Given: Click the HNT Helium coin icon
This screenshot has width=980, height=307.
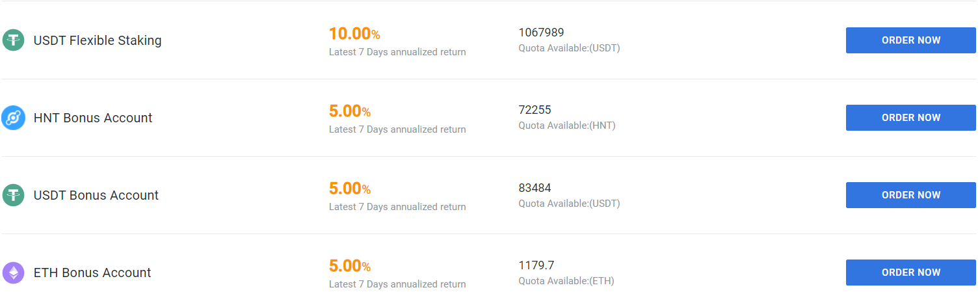Looking at the screenshot, I should [x=13, y=118].
